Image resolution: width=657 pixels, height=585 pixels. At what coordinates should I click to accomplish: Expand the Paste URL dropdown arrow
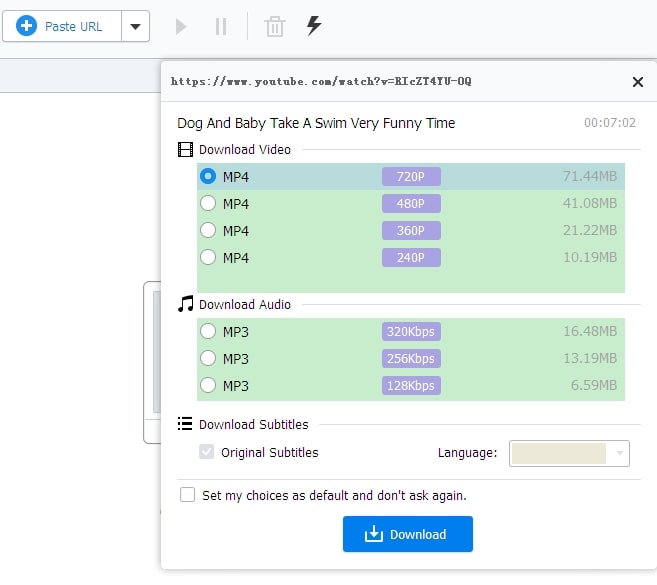(x=136, y=27)
